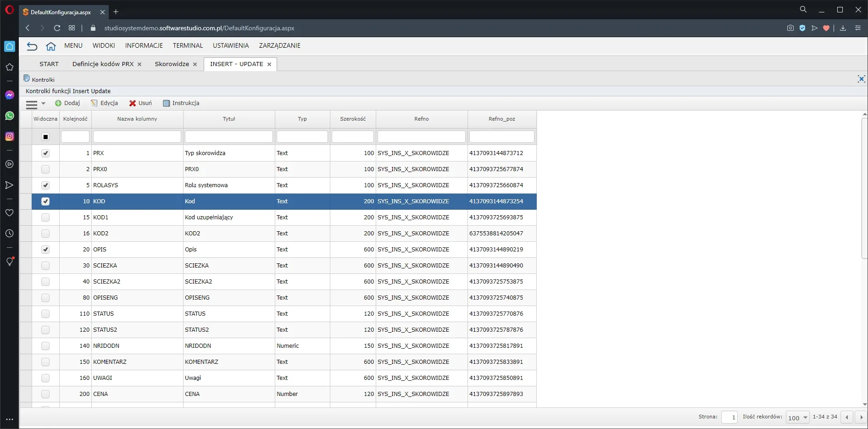Open Instagram in the Opera sidebar
The width and height of the screenshot is (868, 429).
pos(10,136)
